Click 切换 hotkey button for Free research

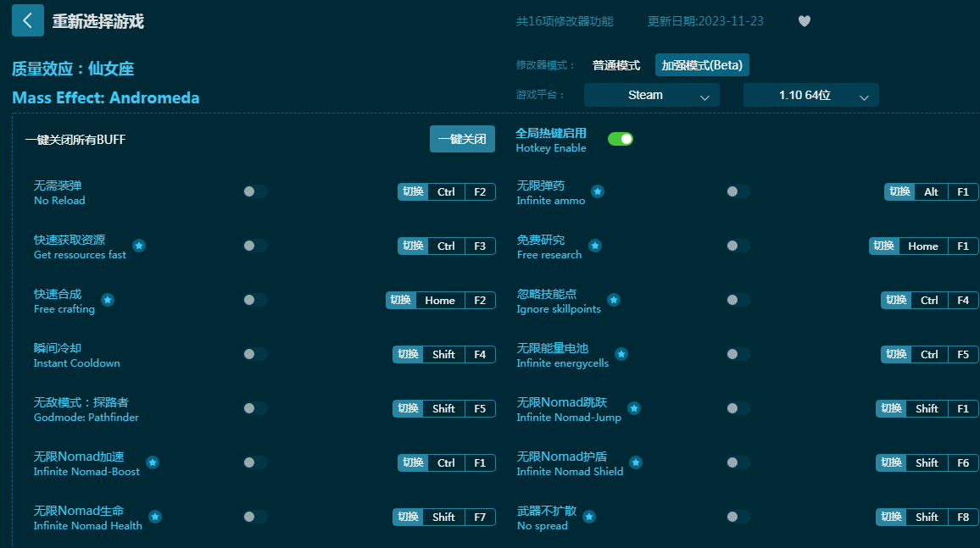[x=884, y=246]
